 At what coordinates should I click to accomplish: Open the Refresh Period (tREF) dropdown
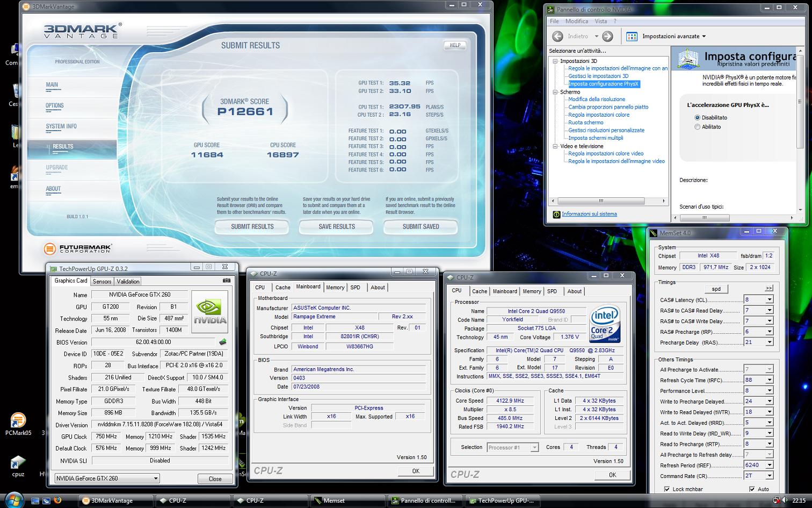click(769, 465)
